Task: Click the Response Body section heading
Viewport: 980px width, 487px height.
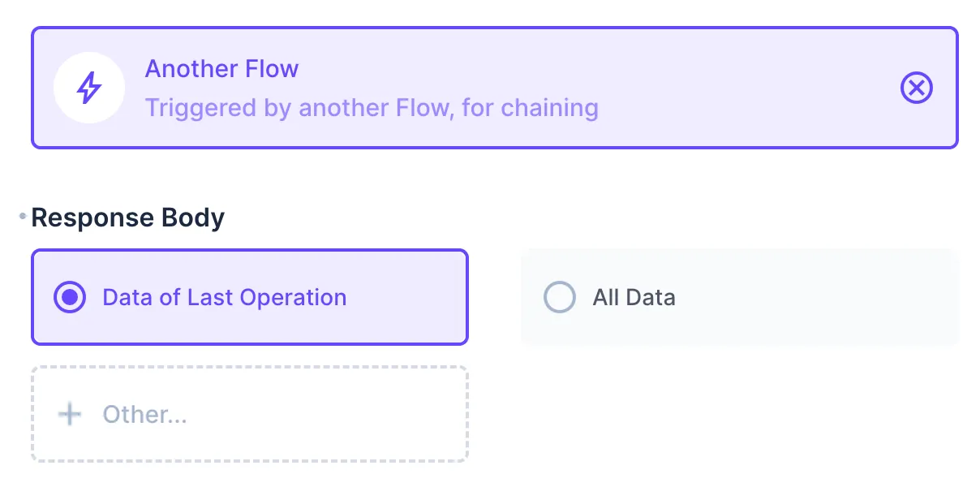Action: (127, 217)
